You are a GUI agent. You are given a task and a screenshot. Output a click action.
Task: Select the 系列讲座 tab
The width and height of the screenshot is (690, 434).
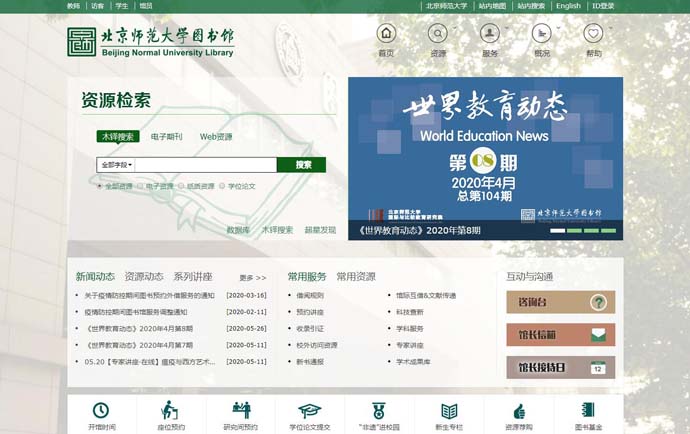coord(193,276)
